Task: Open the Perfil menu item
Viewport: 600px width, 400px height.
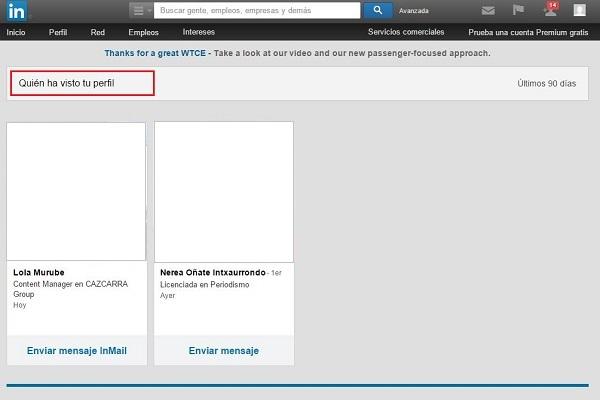Action: (58, 32)
